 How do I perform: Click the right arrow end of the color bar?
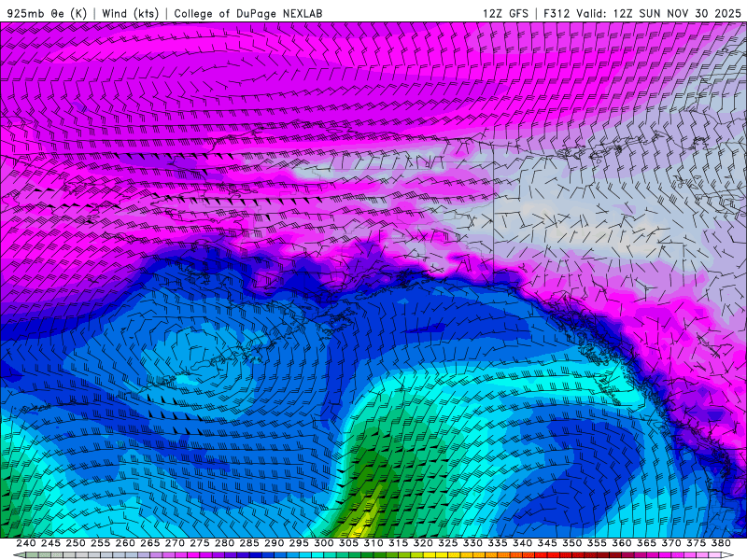click(x=727, y=555)
